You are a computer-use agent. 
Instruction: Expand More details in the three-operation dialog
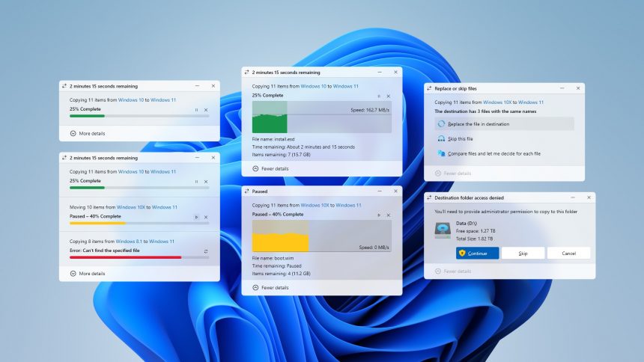pyautogui.click(x=88, y=273)
